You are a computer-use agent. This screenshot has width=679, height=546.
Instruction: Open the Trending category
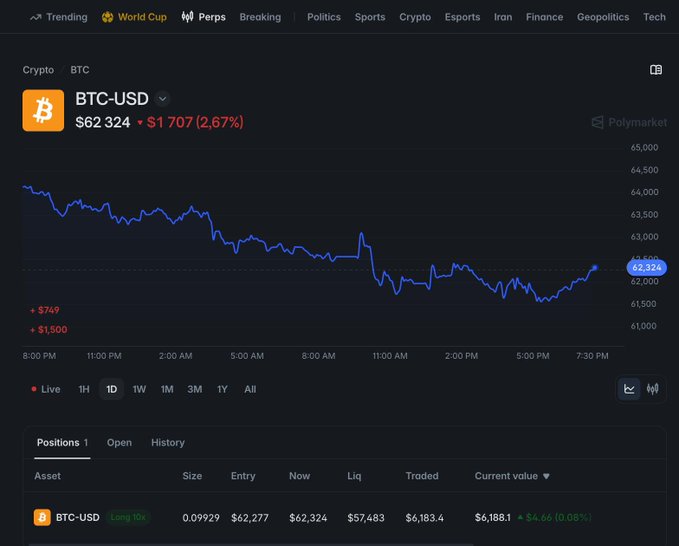pos(59,17)
